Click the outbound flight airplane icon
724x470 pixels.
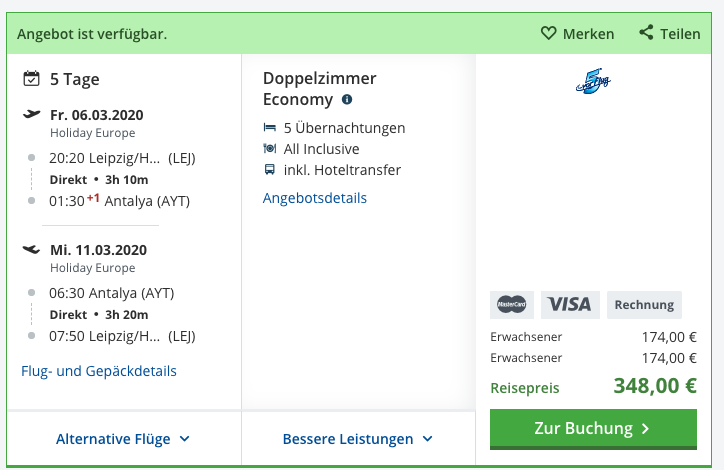[31, 114]
